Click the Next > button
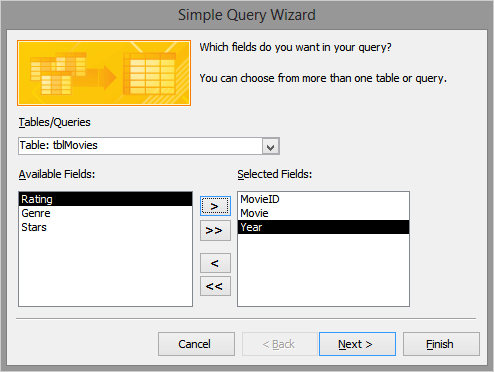 [357, 344]
